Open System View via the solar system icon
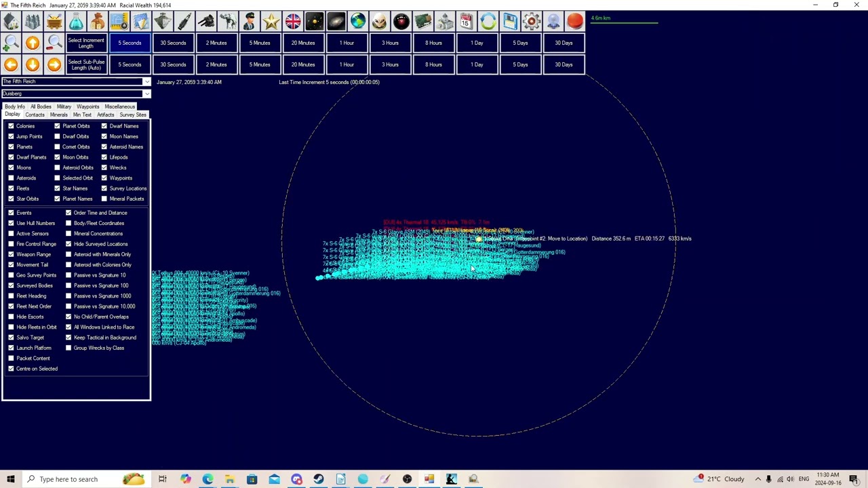The width and height of the screenshot is (868, 488). click(x=315, y=22)
